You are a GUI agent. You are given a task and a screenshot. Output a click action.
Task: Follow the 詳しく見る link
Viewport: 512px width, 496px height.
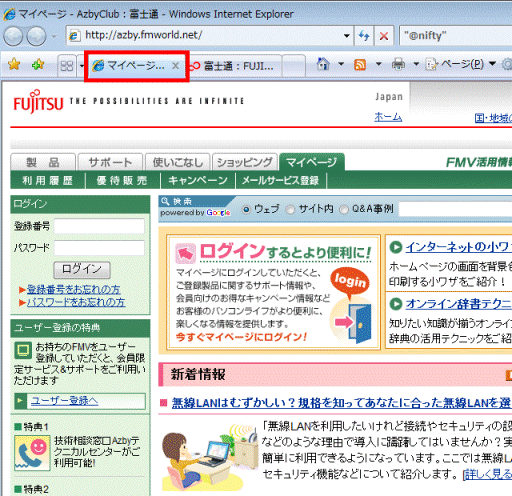tap(487, 474)
